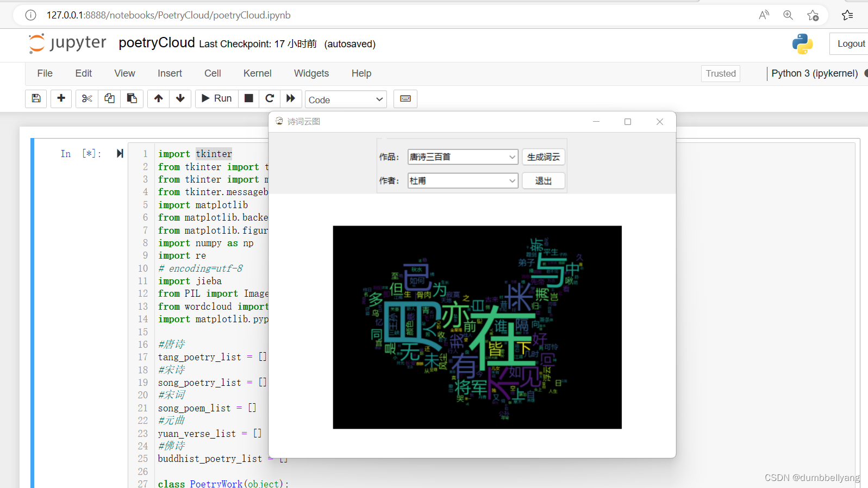The height and width of the screenshot is (488, 868).
Task: Click comment '# encoding=utf-8'
Action: (x=201, y=268)
